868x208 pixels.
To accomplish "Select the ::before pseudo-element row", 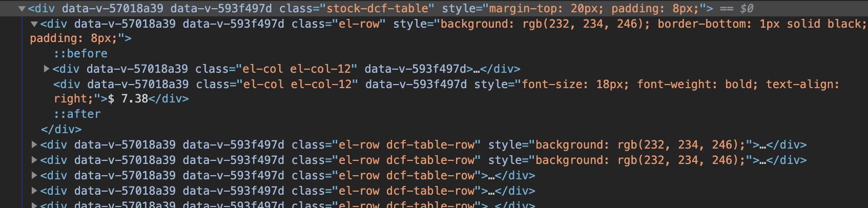I will pos(80,54).
